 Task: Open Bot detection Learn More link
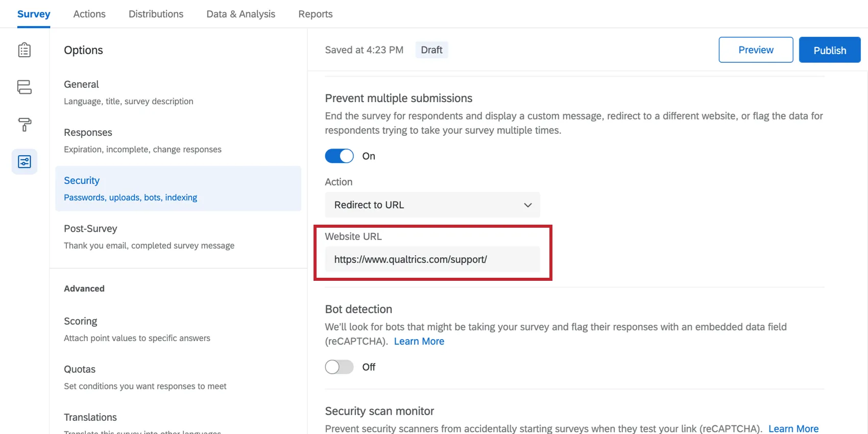[x=419, y=342]
